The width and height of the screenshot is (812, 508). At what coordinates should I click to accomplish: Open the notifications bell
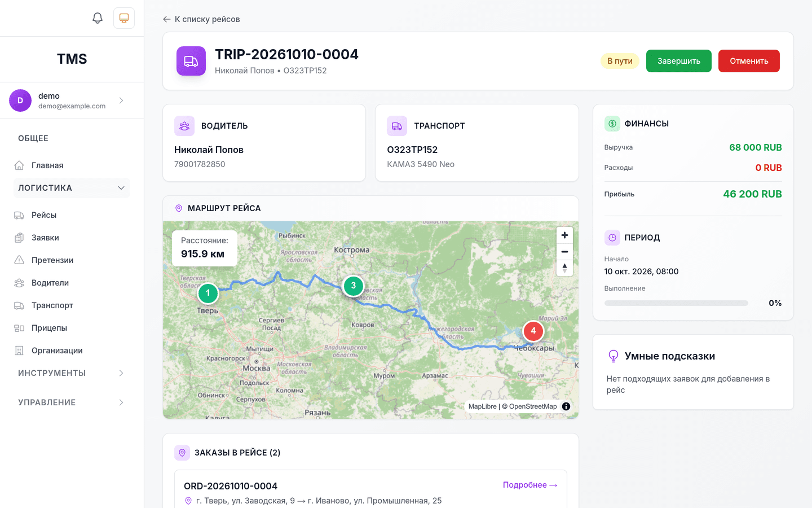(x=98, y=18)
